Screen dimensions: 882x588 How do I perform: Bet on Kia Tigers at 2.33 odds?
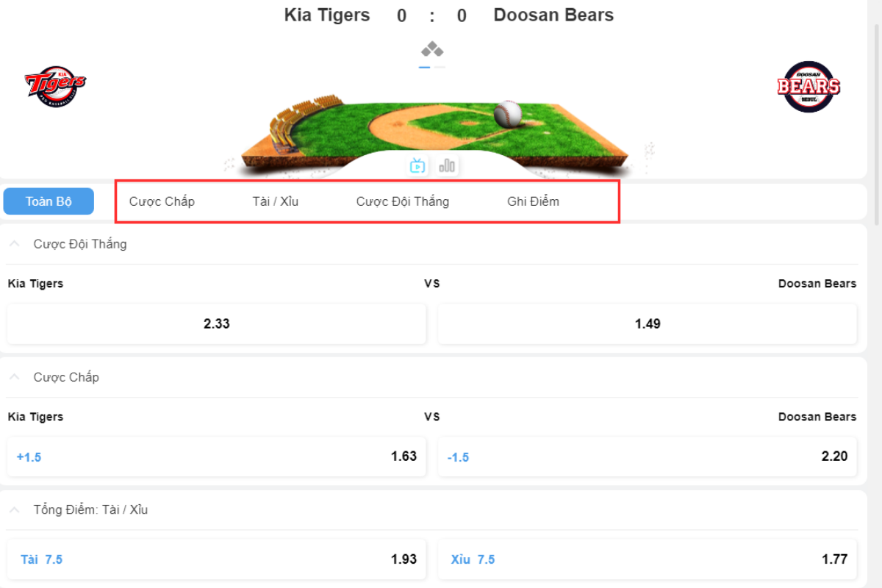coord(217,323)
